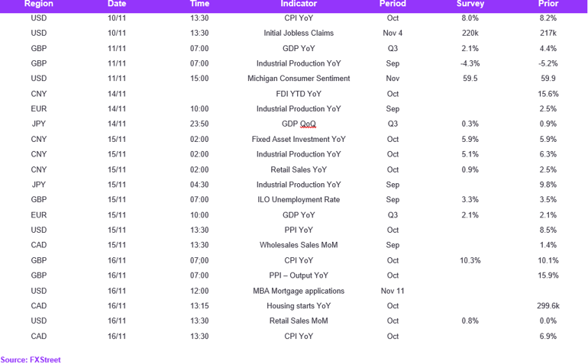Click the Indicator column header
The height and width of the screenshot is (364, 588).
pos(299,4)
